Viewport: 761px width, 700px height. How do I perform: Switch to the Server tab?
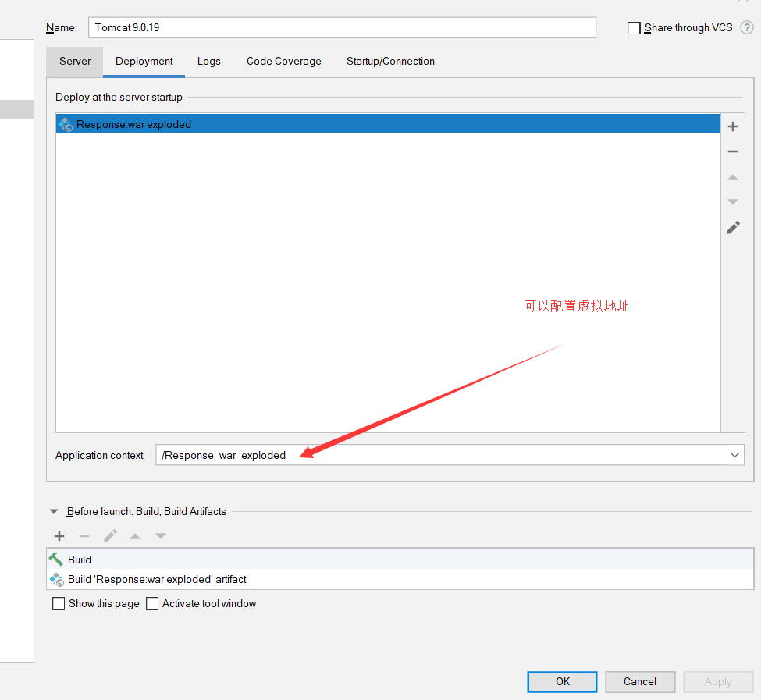[75, 61]
